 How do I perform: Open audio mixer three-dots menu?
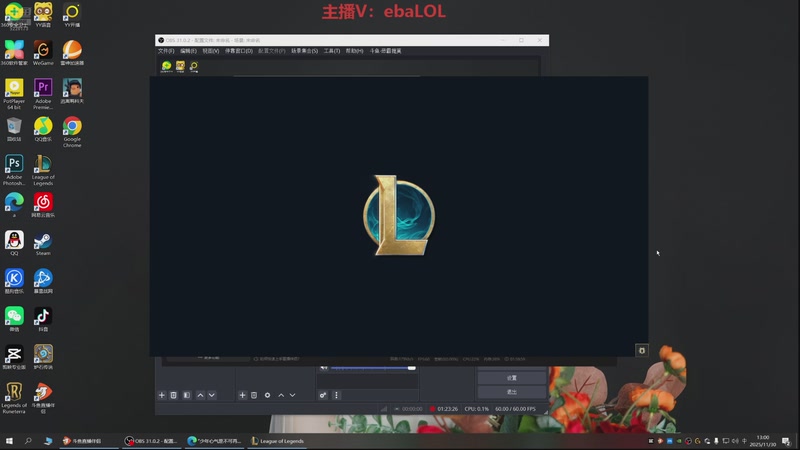point(336,395)
